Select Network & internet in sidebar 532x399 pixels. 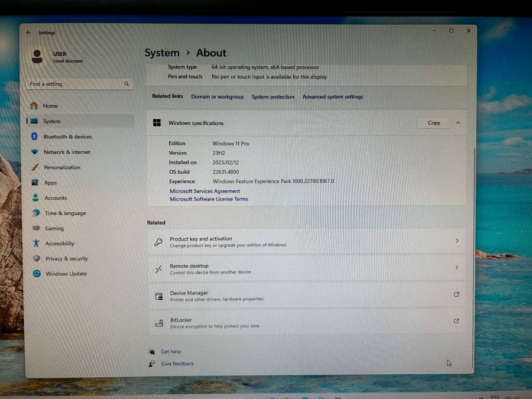pos(67,152)
